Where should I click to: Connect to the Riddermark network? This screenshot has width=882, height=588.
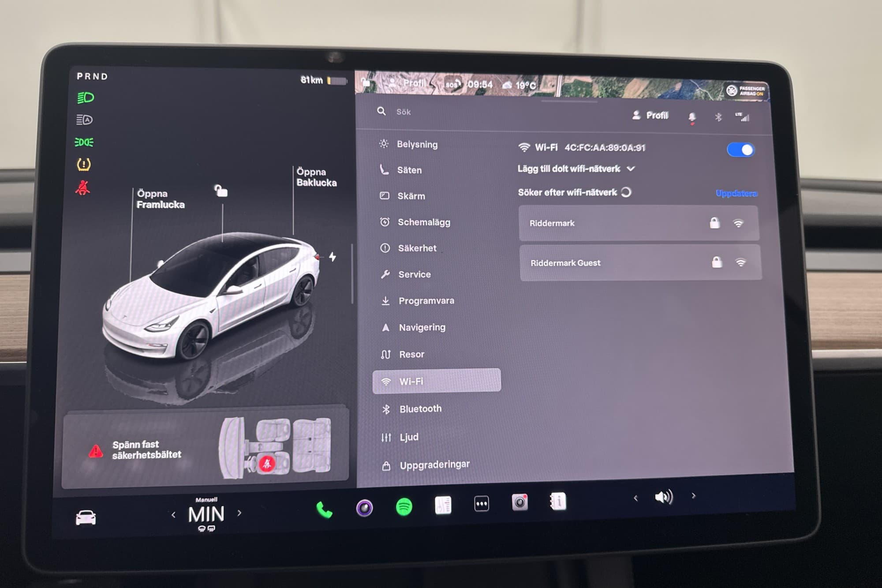(639, 223)
